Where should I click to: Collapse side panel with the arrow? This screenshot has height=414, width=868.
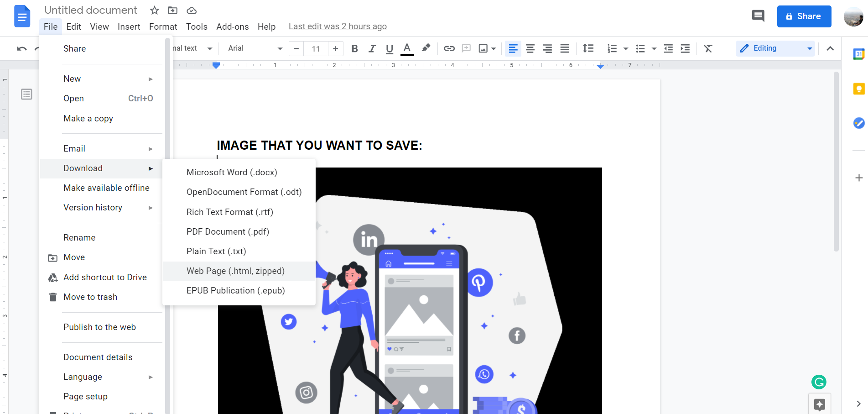pyautogui.click(x=858, y=404)
